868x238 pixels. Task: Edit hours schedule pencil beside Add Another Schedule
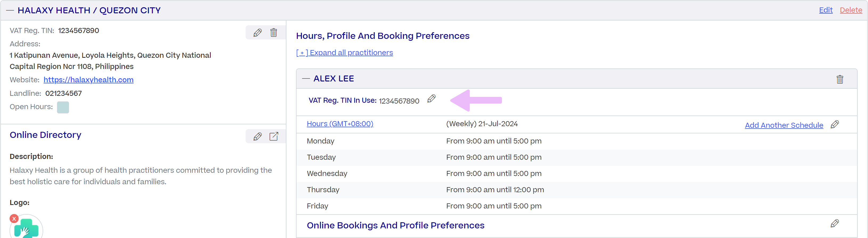pos(835,124)
